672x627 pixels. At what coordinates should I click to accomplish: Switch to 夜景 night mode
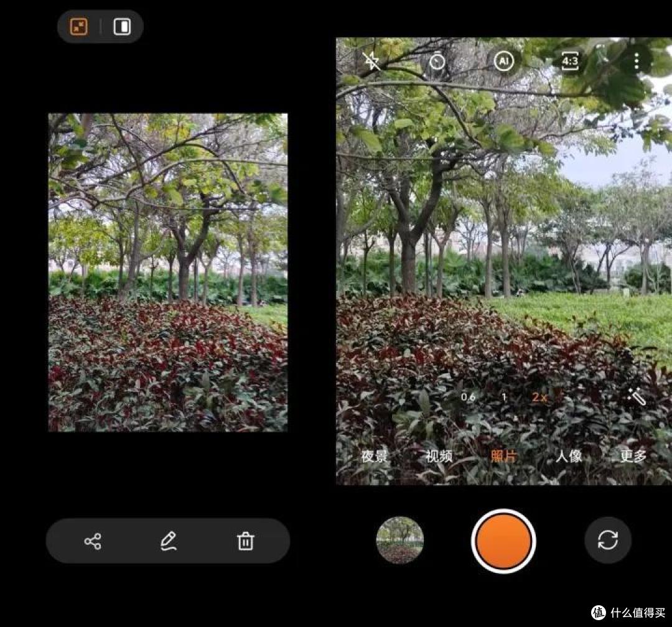pyautogui.click(x=375, y=456)
